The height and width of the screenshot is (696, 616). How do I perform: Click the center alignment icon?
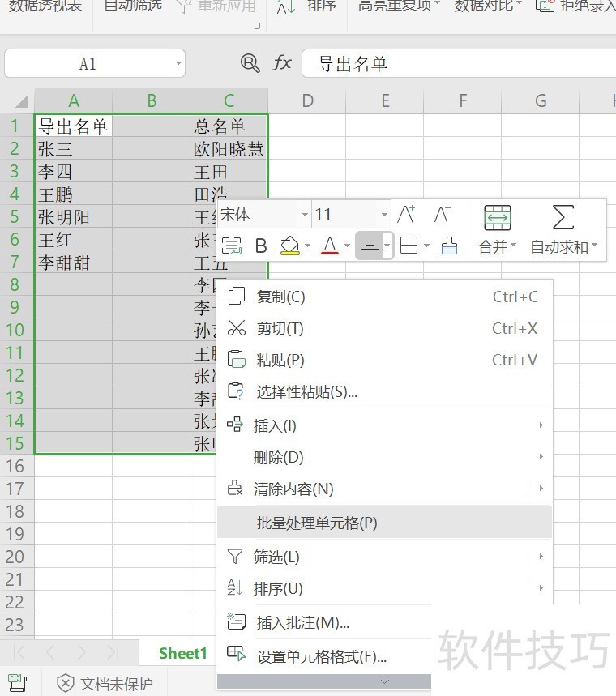369,245
